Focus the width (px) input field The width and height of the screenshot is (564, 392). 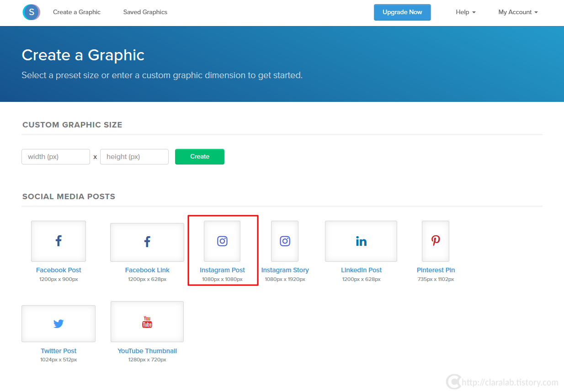tap(56, 157)
